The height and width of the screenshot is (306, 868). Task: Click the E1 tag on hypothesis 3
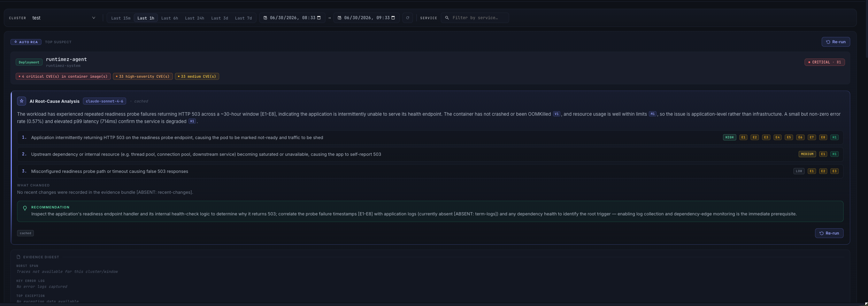(812, 171)
